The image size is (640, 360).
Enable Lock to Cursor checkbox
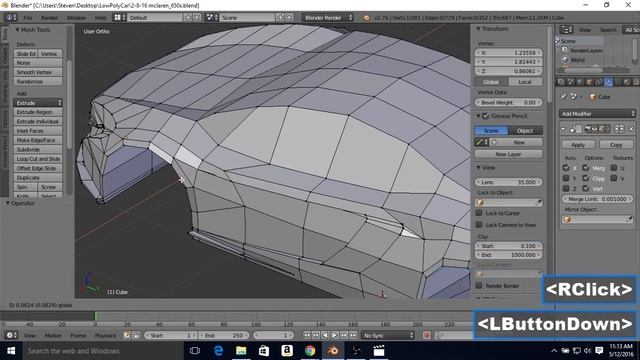(x=479, y=213)
